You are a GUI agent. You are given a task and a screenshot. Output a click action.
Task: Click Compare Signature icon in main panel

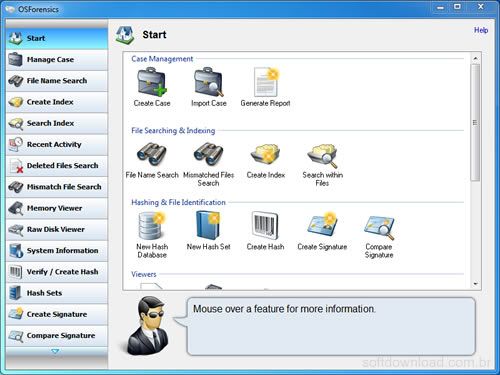point(379,227)
